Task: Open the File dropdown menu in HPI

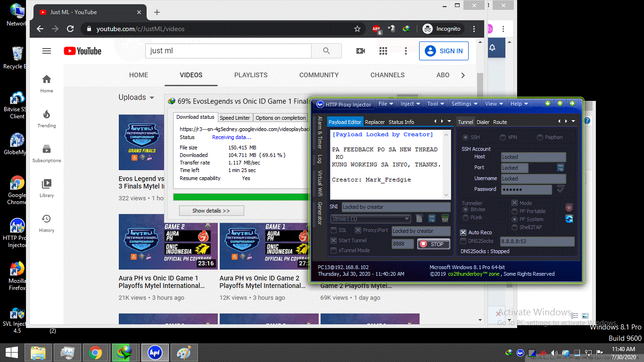Action: point(386,104)
